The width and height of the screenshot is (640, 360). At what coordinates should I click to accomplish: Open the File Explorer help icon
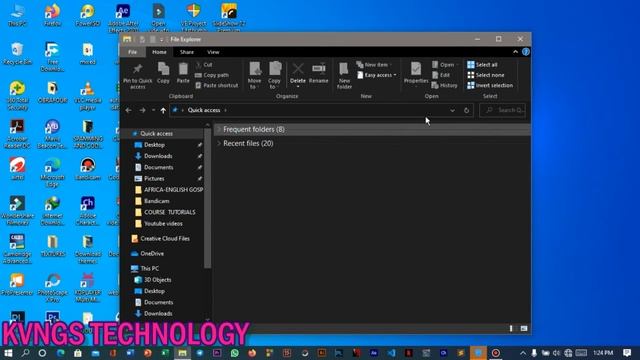coord(526,52)
